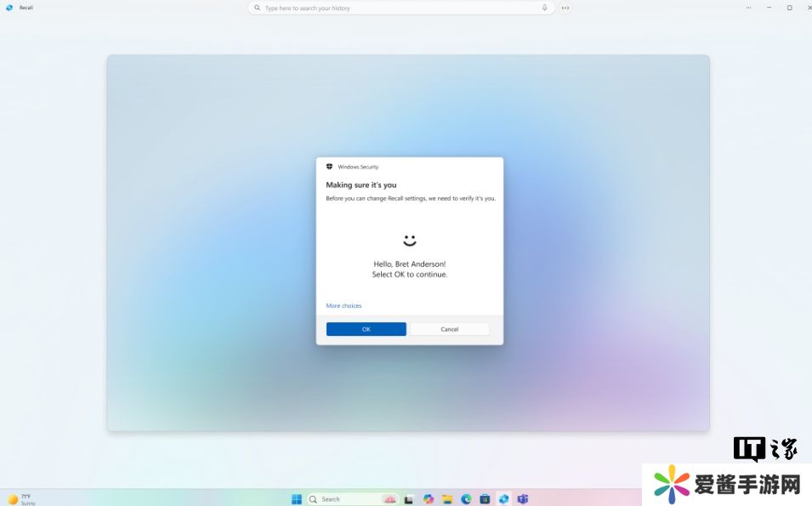Viewport: 812px width, 506px height.
Task: Open the more options ellipsis in title bar
Action: point(748,8)
